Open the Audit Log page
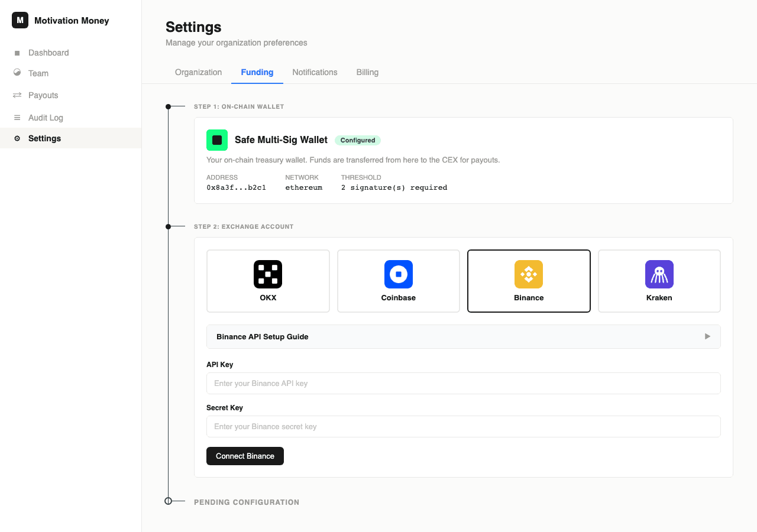 (46, 118)
